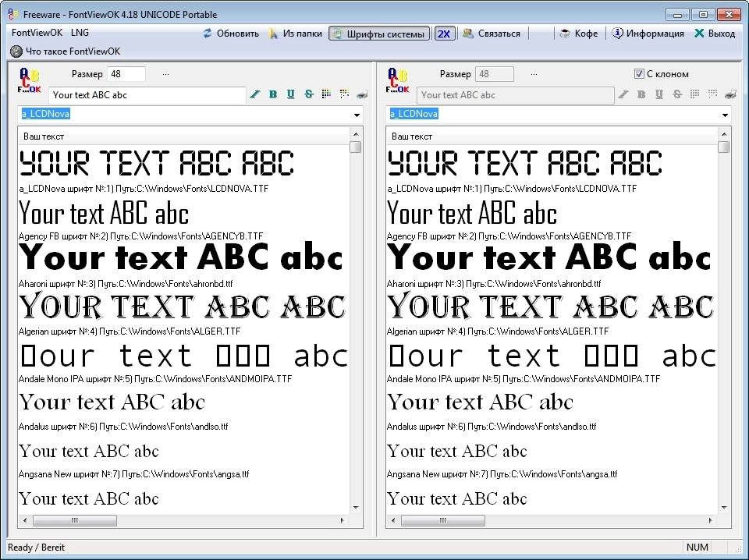749x560 pixels.
Task: Open fonts from folder with Из папки
Action: (x=295, y=34)
